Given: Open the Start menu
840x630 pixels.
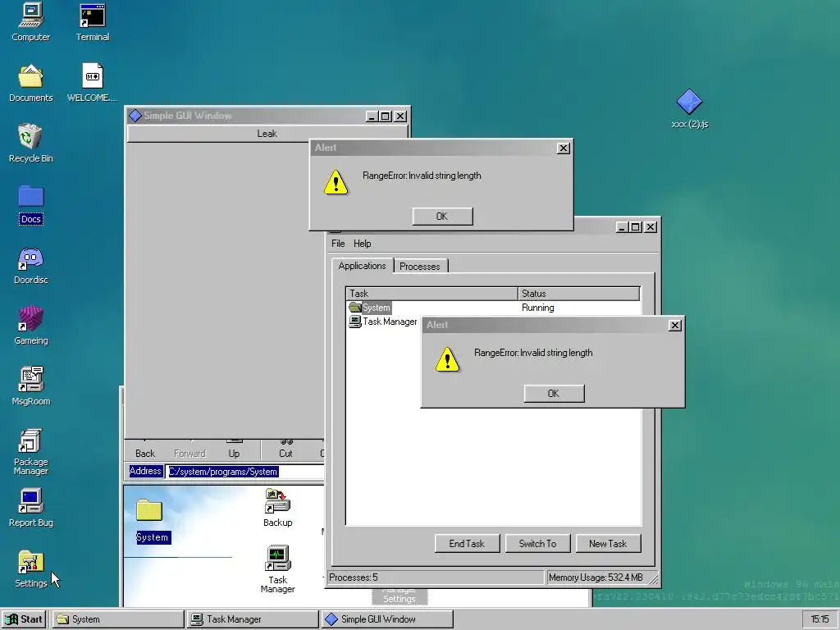Looking at the screenshot, I should coord(24,619).
